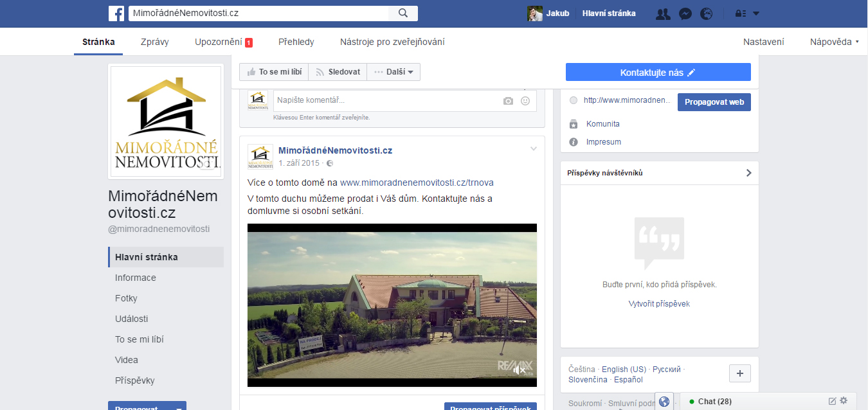Screen dimensions: 868x410
Task: Compose new chat message icon
Action: pos(833,401)
